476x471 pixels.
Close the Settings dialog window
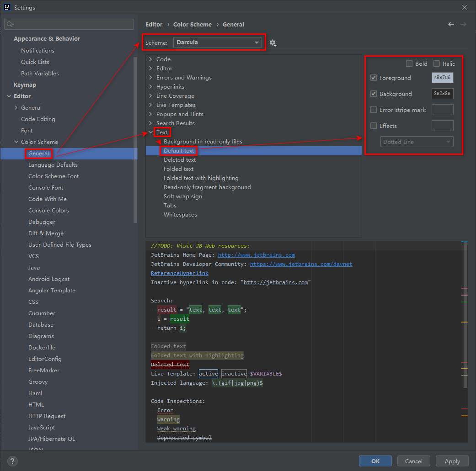465,7
